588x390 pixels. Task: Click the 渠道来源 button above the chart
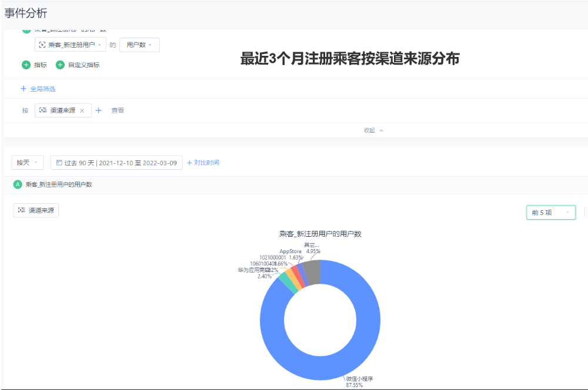36,210
